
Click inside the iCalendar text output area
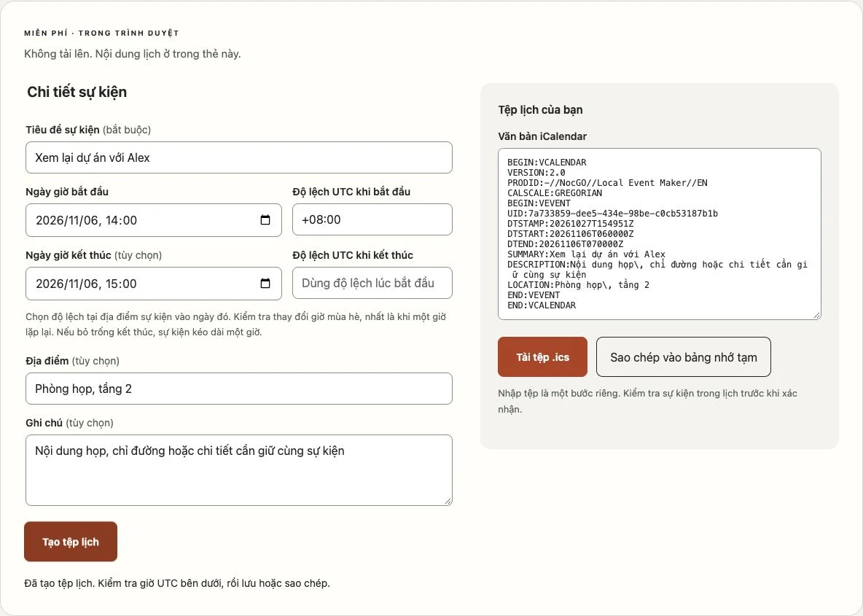point(660,234)
